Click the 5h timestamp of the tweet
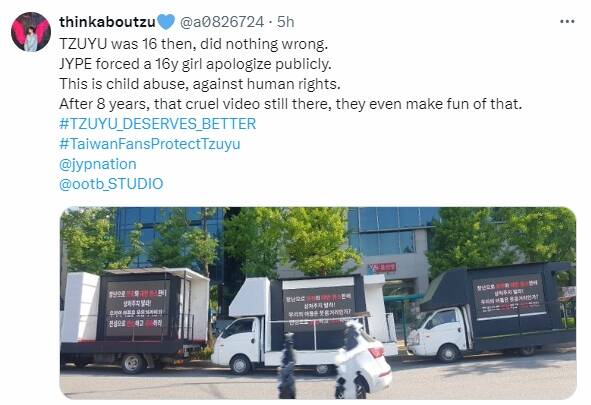This screenshot has width=591, height=405. [x=285, y=22]
